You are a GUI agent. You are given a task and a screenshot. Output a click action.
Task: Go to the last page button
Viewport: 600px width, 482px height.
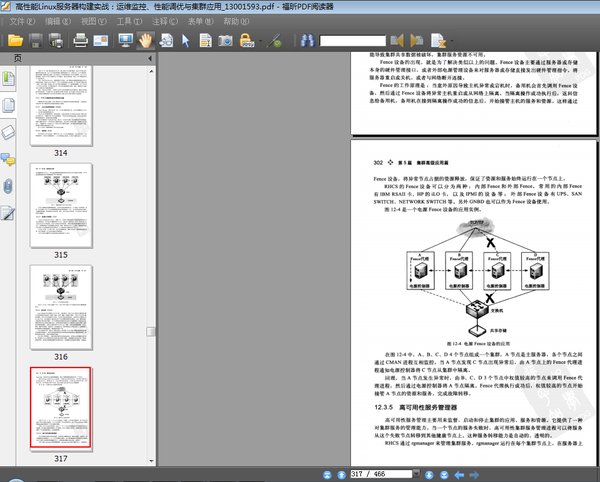click(444, 475)
